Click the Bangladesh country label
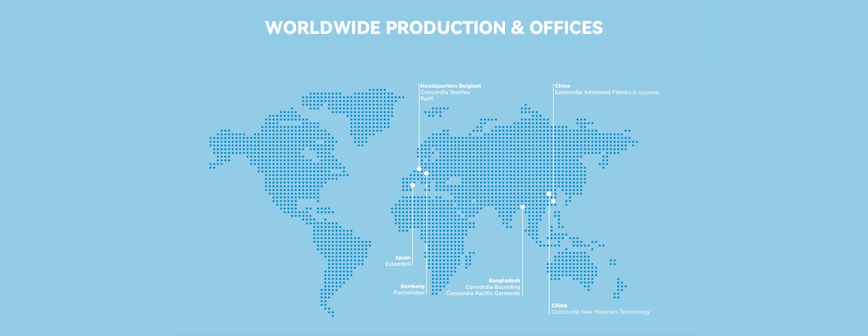This screenshot has height=336, width=868. coord(504,281)
